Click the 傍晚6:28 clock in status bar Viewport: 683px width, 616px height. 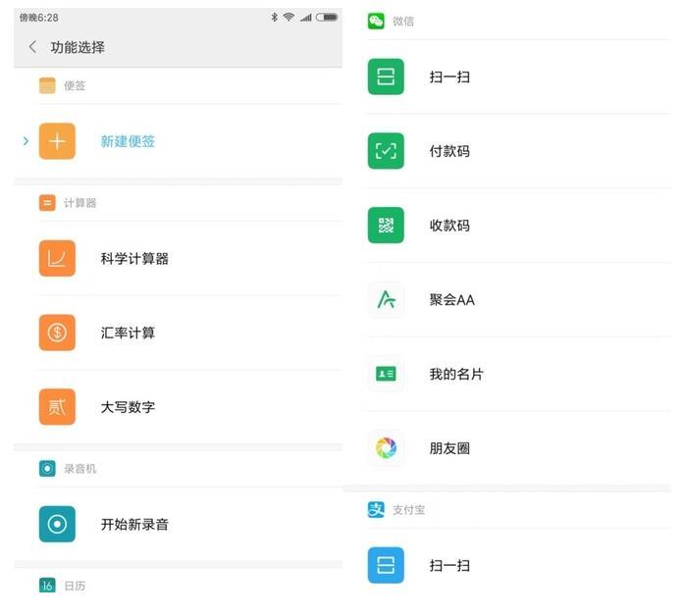tap(39, 18)
